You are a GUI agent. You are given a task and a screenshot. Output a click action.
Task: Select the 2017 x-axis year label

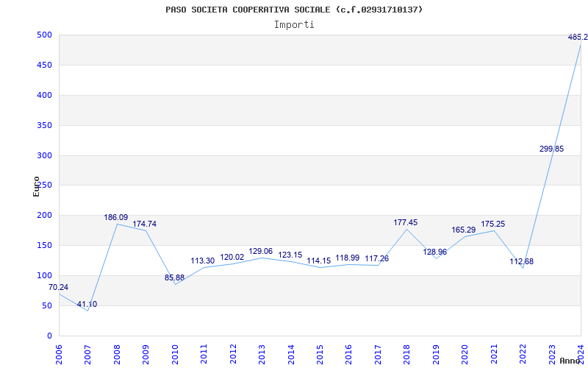pyautogui.click(x=379, y=355)
